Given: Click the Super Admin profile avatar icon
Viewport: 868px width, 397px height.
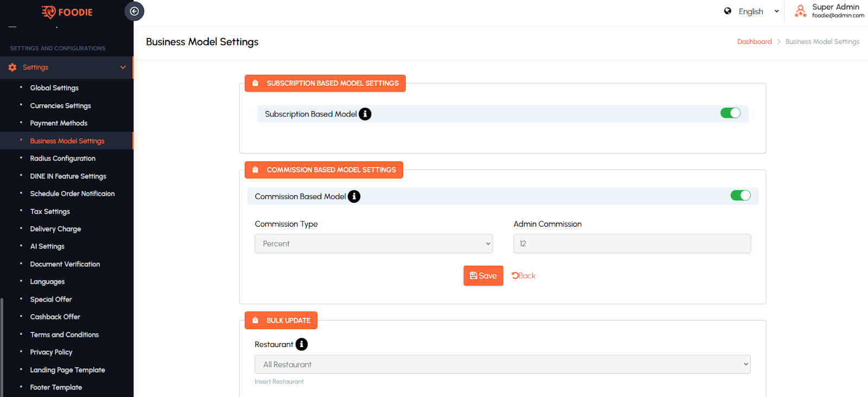Looking at the screenshot, I should pos(800,11).
